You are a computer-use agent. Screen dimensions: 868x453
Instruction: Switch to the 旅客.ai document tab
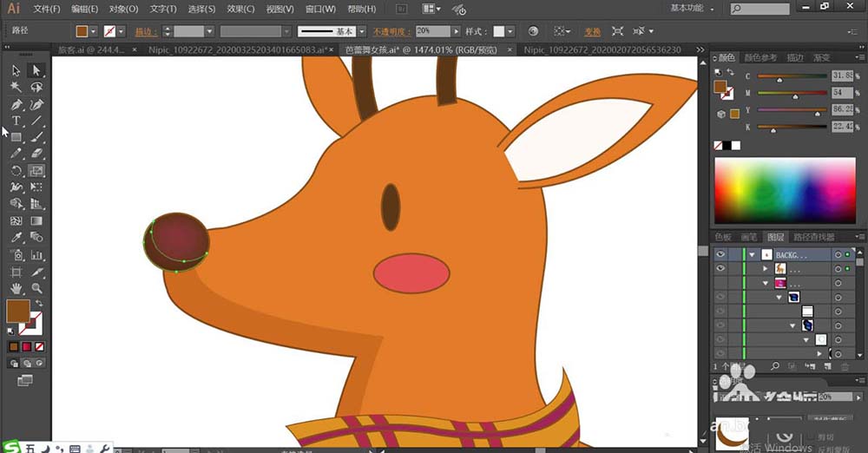coord(89,50)
